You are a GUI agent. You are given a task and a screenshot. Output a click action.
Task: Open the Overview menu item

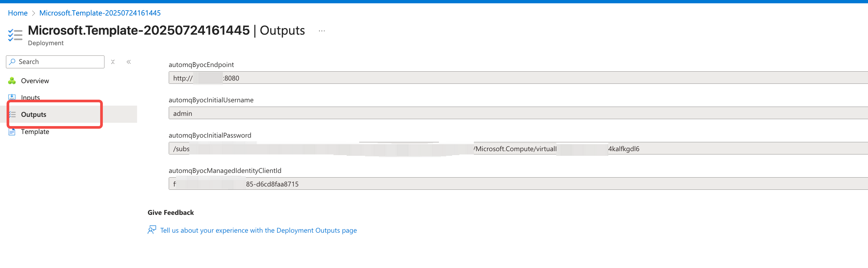35,81
